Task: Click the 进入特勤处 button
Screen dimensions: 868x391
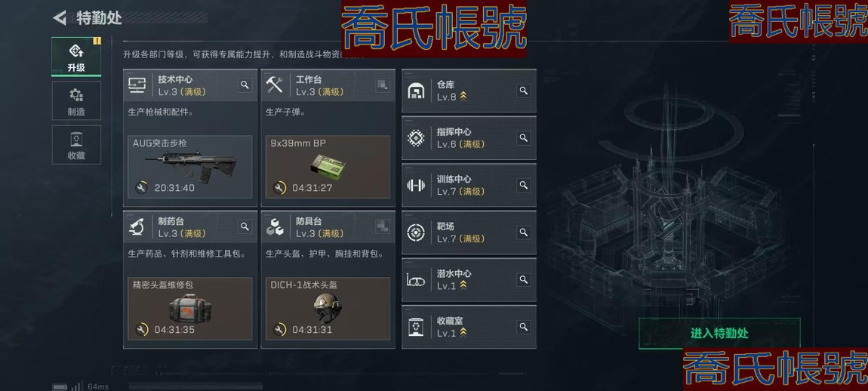Action: point(719,334)
